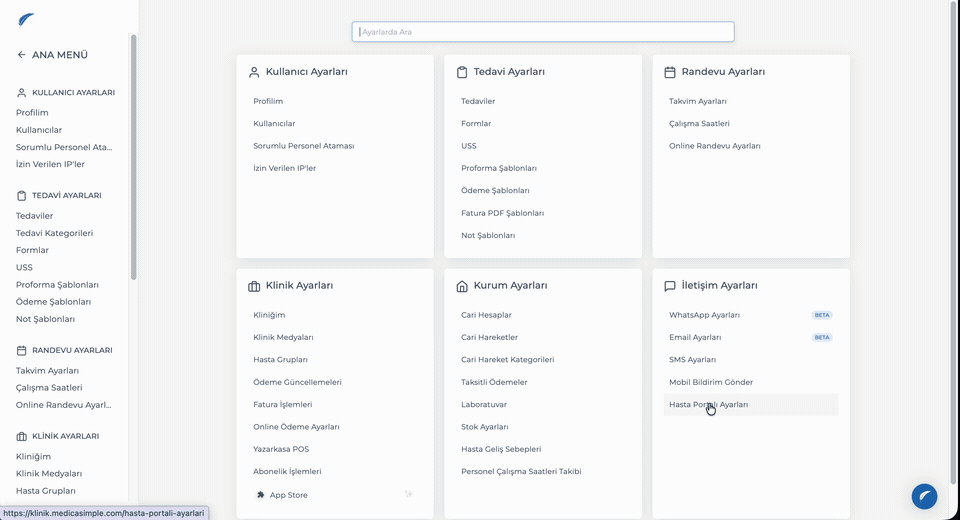Click the speech bubble icon beside İletişim Ayarları
960x520 pixels.
pyautogui.click(x=670, y=286)
